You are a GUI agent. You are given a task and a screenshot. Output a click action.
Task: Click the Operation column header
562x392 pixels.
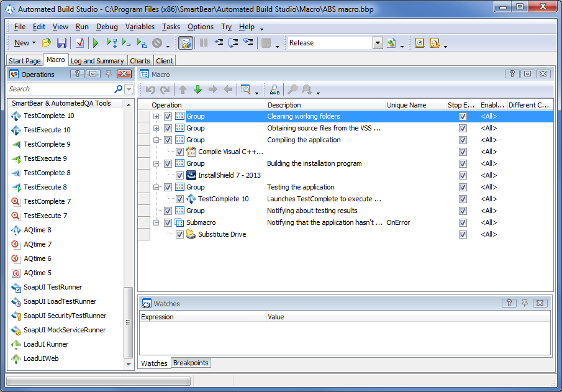tap(208, 105)
